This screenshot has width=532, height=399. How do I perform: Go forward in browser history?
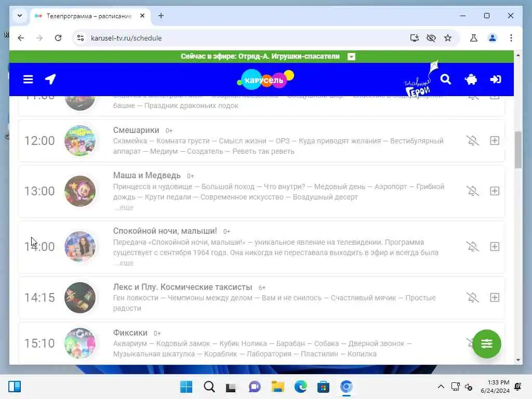pos(39,38)
